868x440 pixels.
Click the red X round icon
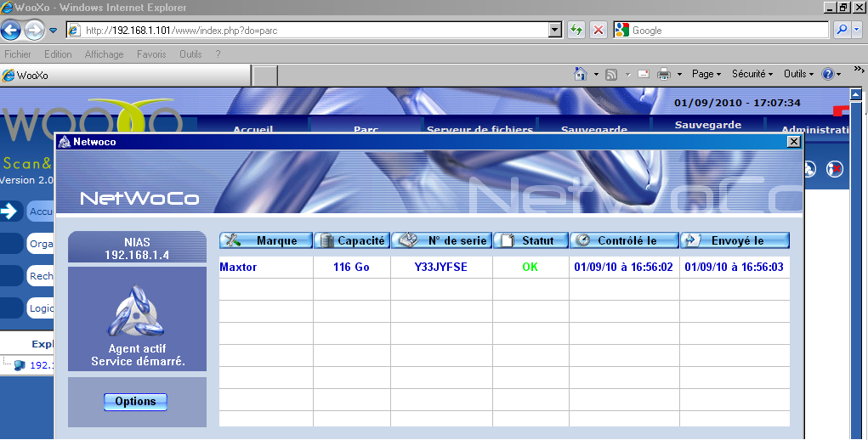(x=834, y=168)
